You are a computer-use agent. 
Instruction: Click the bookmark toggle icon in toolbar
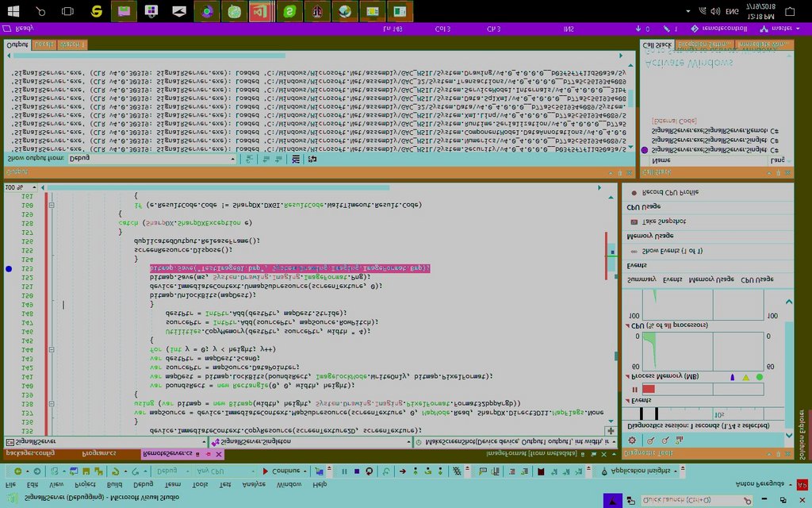[541, 471]
